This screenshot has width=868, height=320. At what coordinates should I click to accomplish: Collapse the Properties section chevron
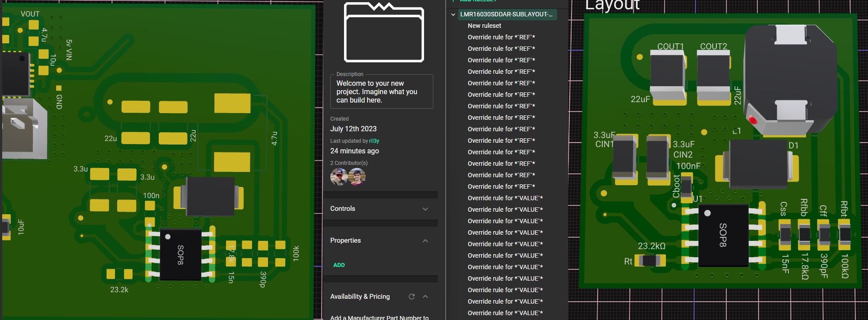point(425,241)
